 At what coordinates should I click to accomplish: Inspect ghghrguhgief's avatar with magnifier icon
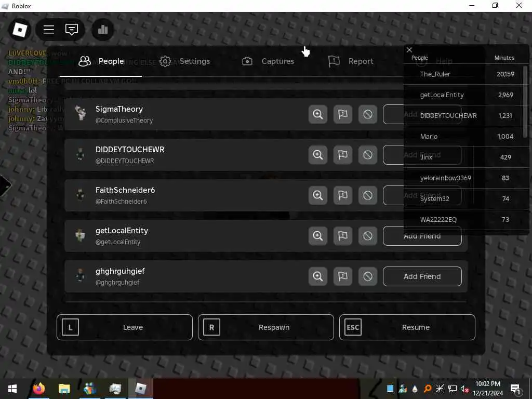point(318,276)
